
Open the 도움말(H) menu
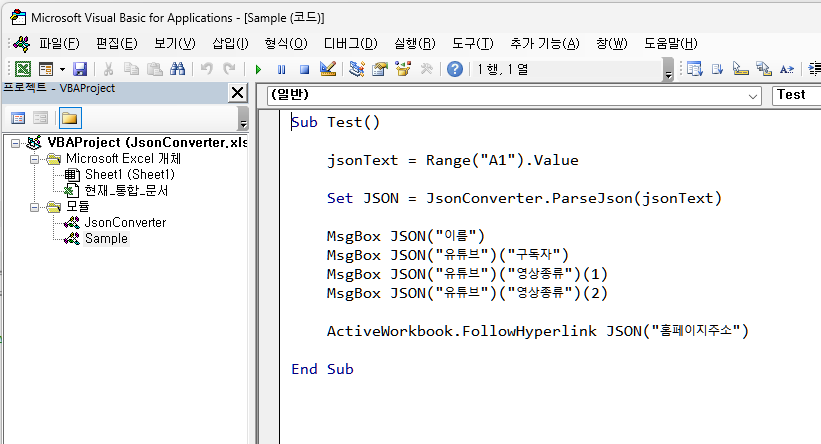(x=671, y=43)
